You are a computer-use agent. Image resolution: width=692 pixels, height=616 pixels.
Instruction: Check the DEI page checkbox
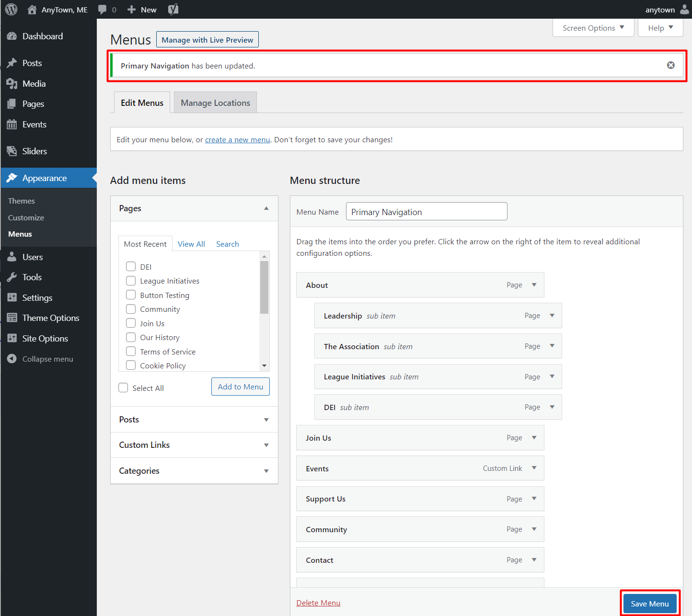click(131, 266)
